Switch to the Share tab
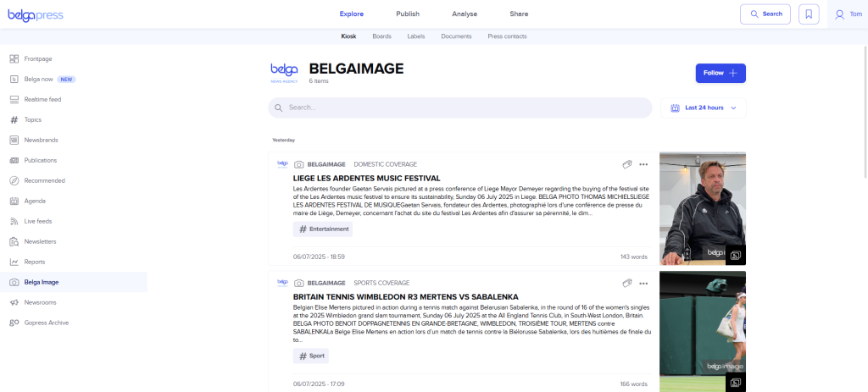 click(519, 14)
